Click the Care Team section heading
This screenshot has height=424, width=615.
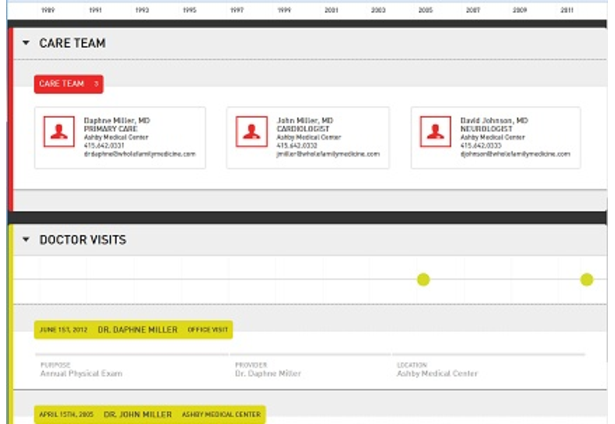point(72,43)
